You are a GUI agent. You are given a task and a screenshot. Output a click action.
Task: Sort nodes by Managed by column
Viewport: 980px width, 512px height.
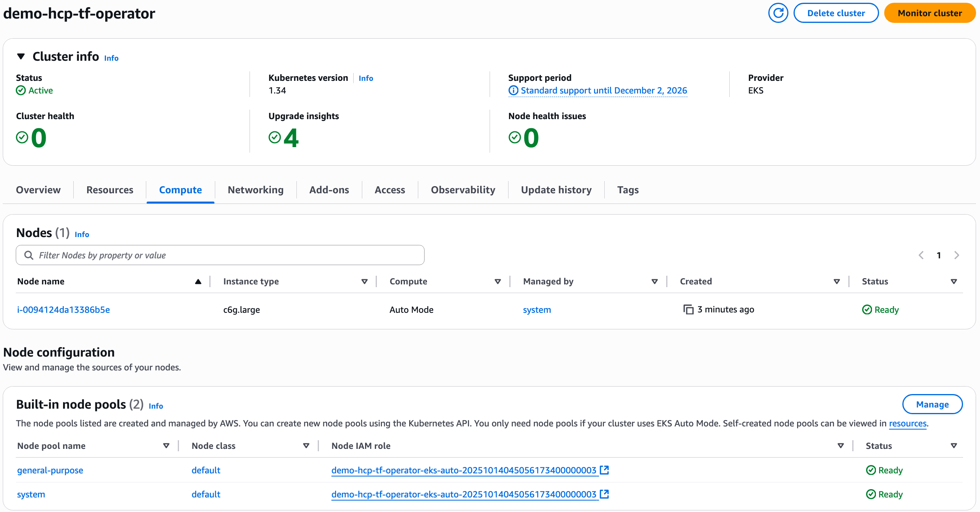tap(654, 281)
